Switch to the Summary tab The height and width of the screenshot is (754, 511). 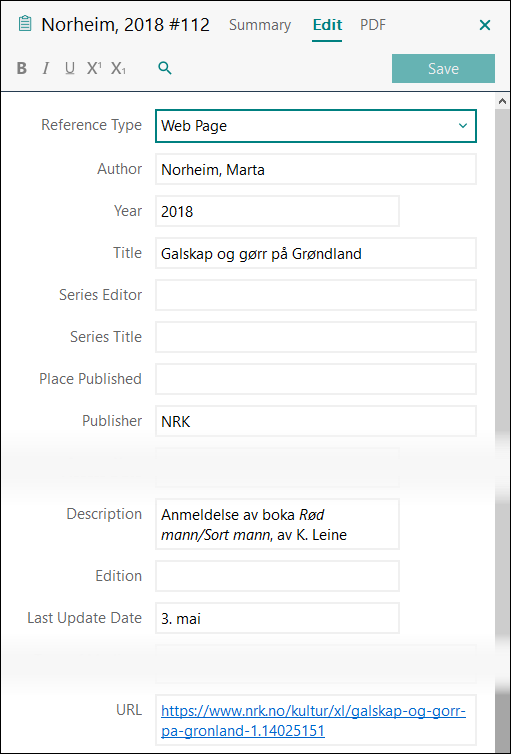pos(260,25)
